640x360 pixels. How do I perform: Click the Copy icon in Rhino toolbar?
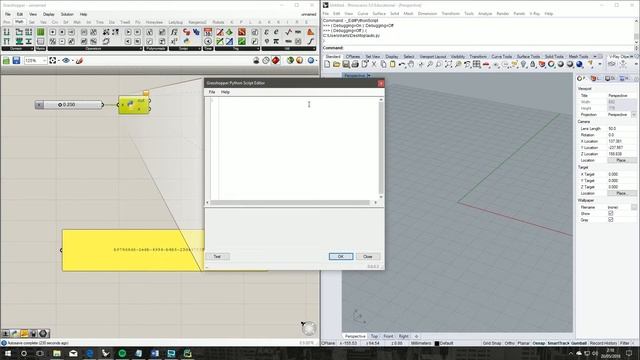pyautogui.click(x=383, y=64)
